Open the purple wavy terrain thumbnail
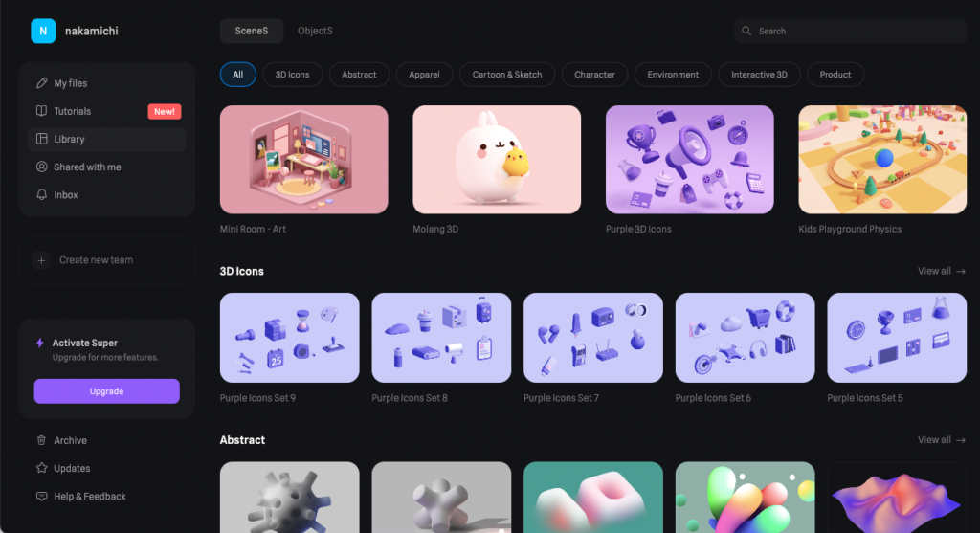 [x=897, y=498]
